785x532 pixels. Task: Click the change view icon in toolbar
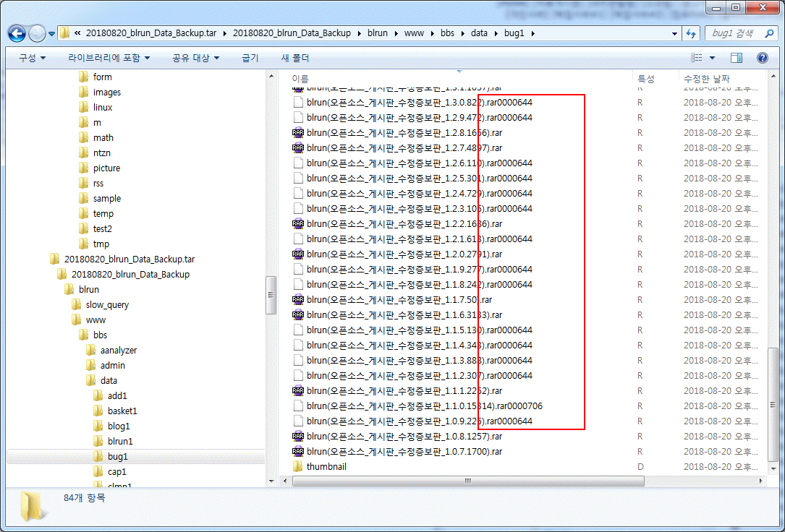point(696,58)
